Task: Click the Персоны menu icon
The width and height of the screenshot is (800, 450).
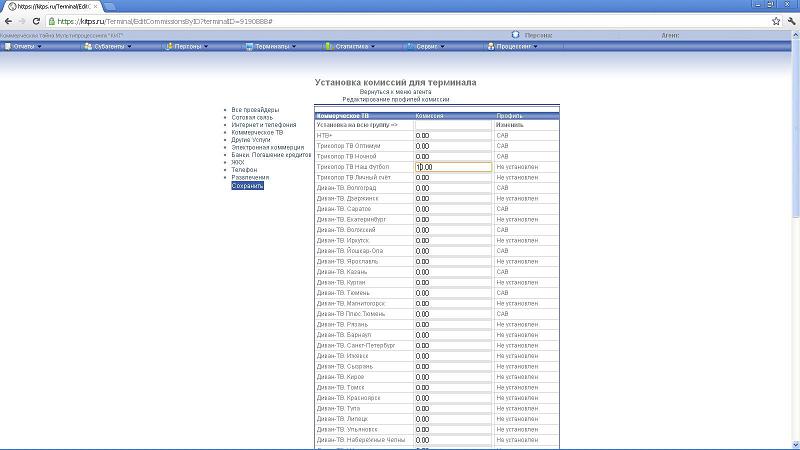Action: tap(169, 46)
